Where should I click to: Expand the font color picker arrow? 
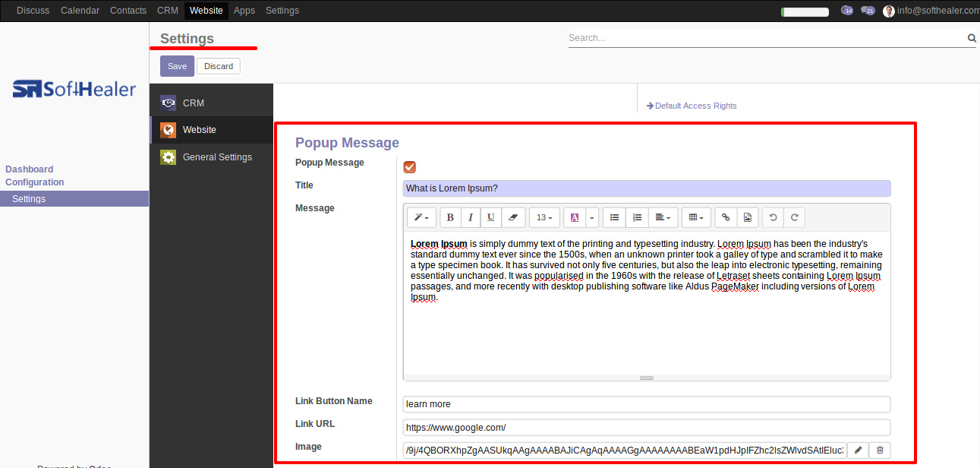[592, 217]
